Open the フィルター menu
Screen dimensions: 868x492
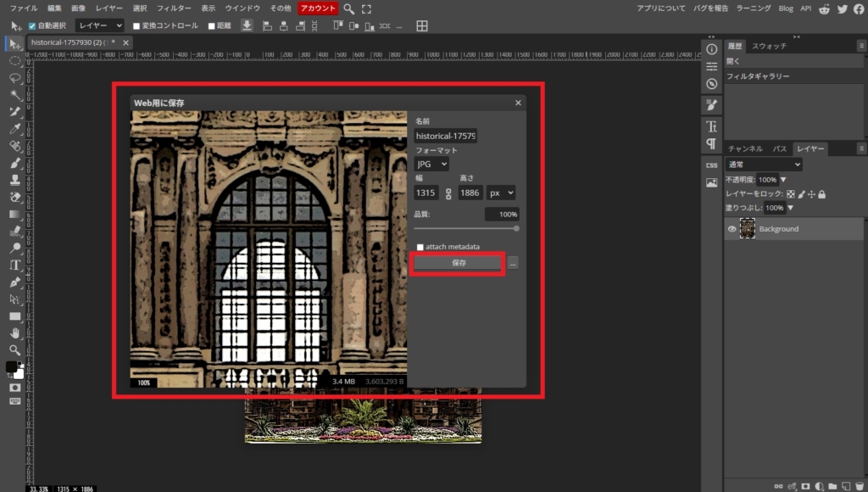tap(174, 8)
